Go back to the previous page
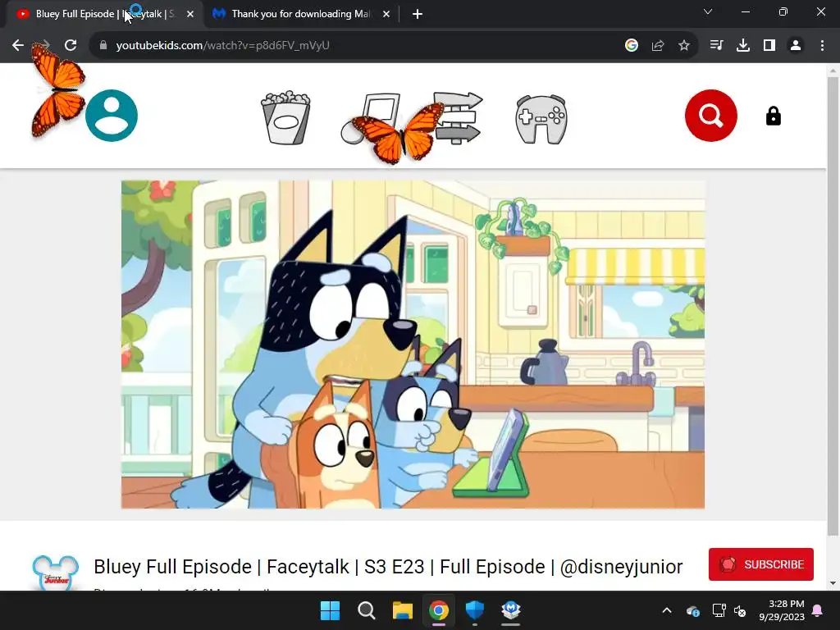This screenshot has height=630, width=840. pyautogui.click(x=18, y=46)
